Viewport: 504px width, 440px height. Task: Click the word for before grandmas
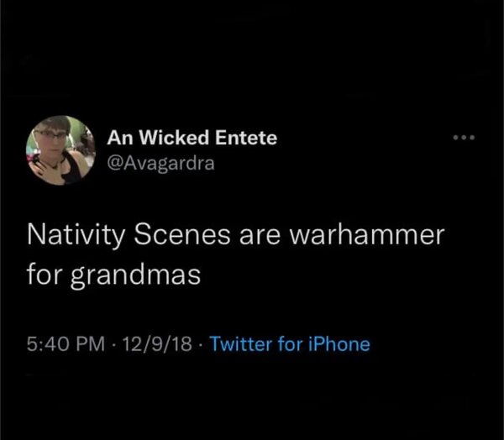44,274
